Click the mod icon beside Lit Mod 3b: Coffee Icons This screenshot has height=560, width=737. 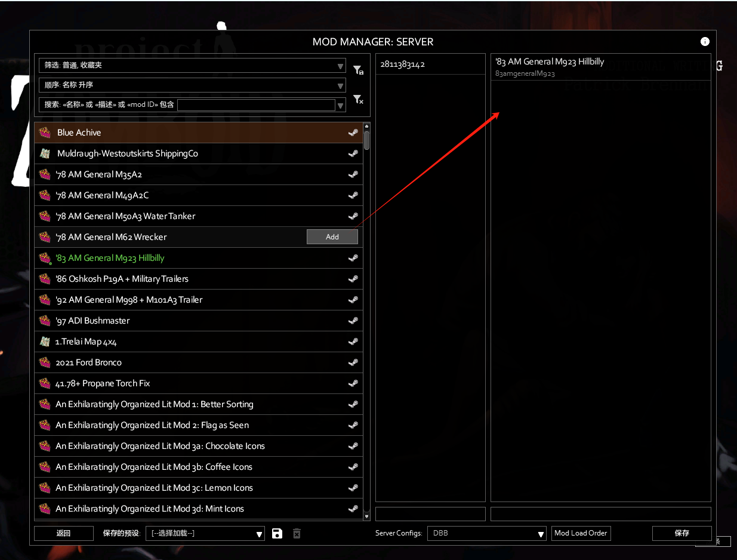(45, 467)
